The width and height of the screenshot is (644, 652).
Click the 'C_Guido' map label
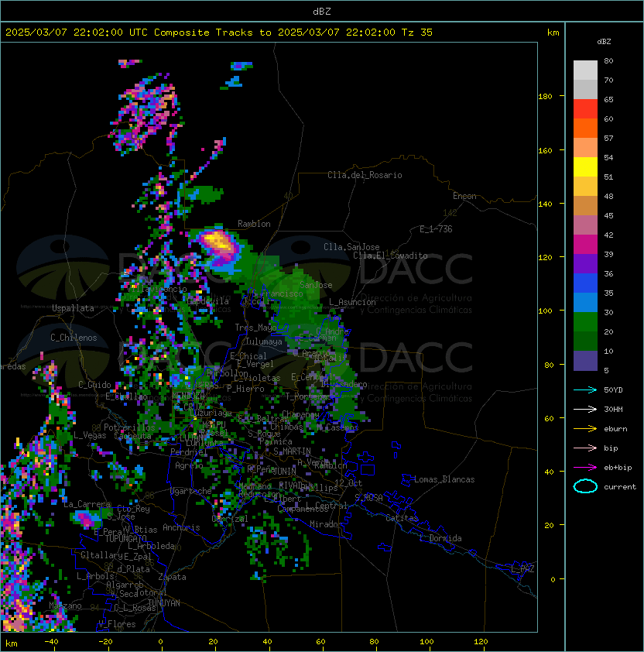tap(94, 385)
